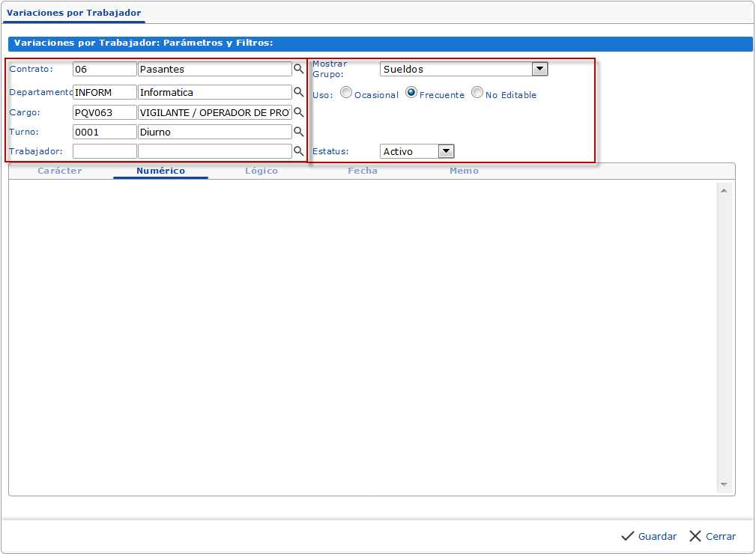Expand the Mostrar Grupo dropdown

[x=539, y=69]
